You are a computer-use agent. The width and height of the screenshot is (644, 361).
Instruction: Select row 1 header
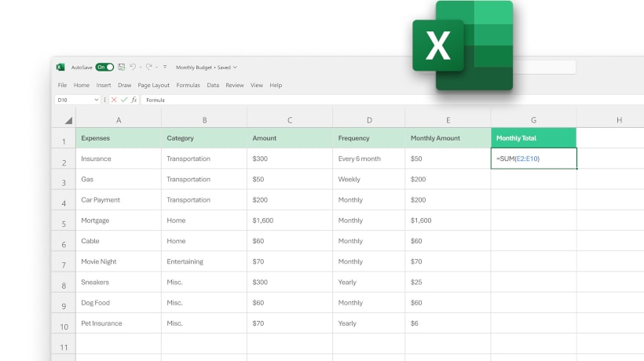[64, 138]
